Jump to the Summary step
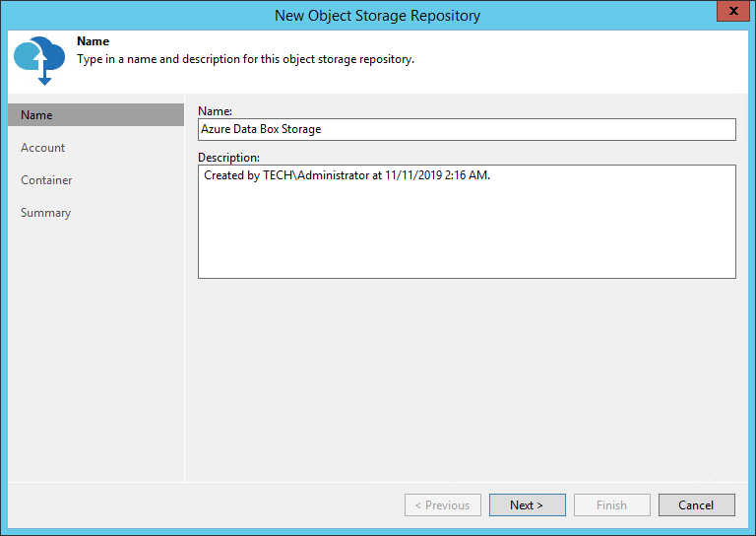 pyautogui.click(x=45, y=213)
